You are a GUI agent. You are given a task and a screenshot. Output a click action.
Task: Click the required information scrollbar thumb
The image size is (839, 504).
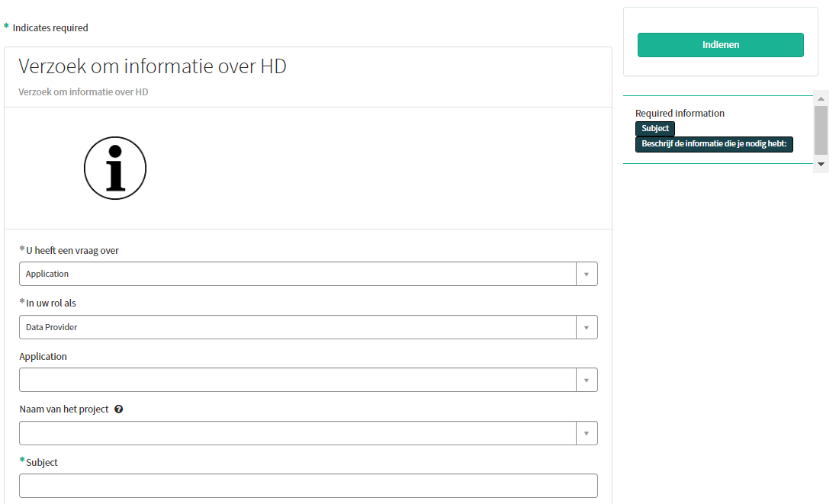[821, 130]
